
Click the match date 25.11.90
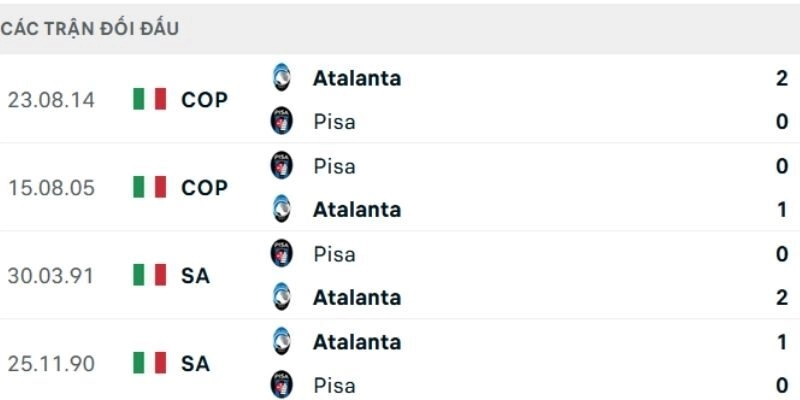50,363
